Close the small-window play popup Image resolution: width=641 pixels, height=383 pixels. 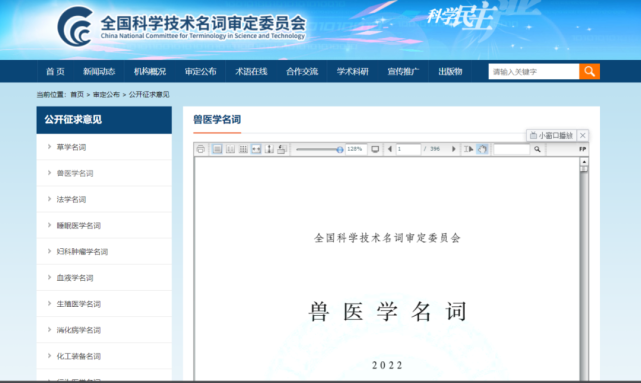point(583,135)
